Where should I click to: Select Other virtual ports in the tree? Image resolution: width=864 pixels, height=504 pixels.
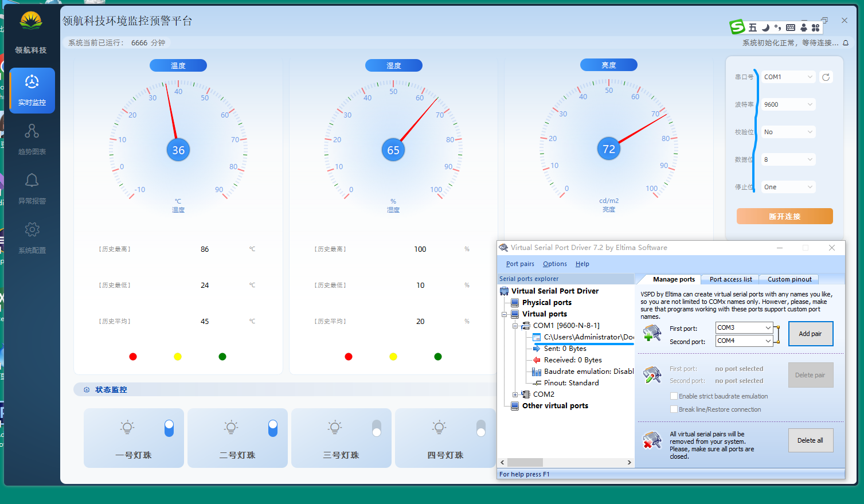555,406
